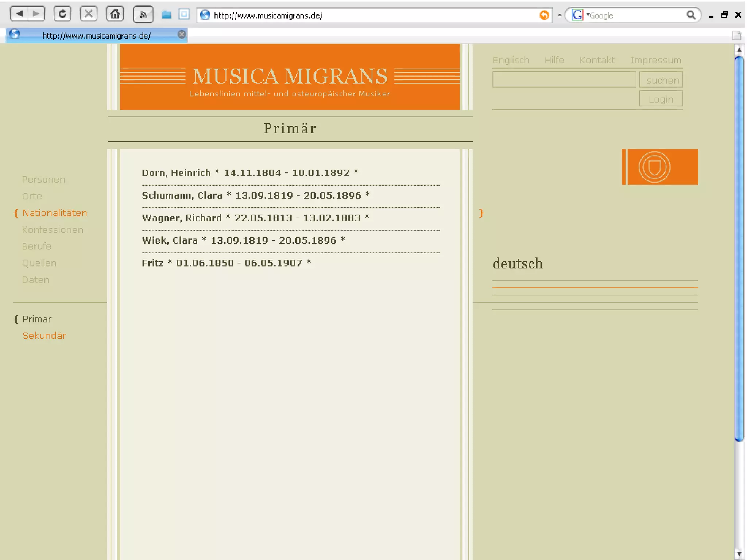Click the orange circular arrow in address bar
Screen dimensions: 747x560
(544, 15)
